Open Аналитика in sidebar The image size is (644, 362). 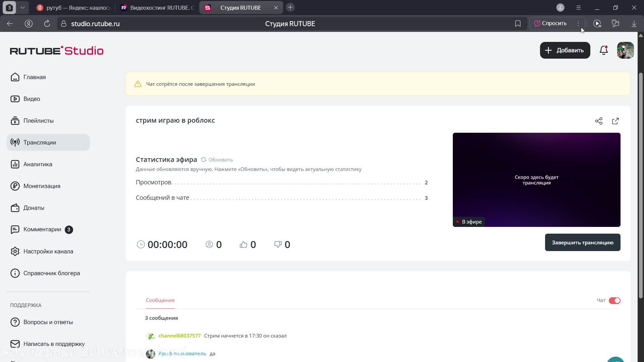coord(38,164)
